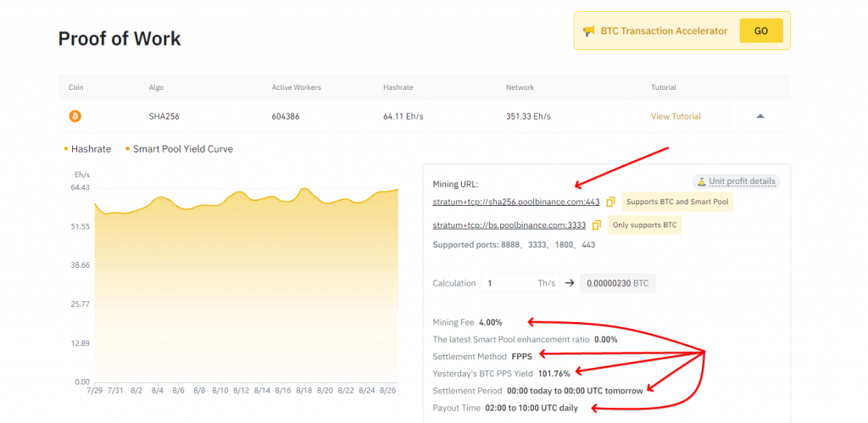Click the Unit profit details icon
This screenshot has height=423, width=868.
(x=701, y=181)
